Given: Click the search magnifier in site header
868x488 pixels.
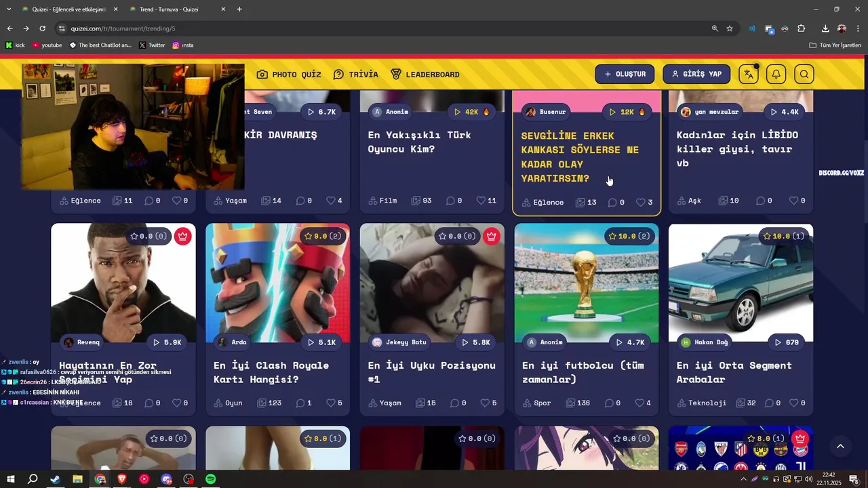Looking at the screenshot, I should 804,74.
